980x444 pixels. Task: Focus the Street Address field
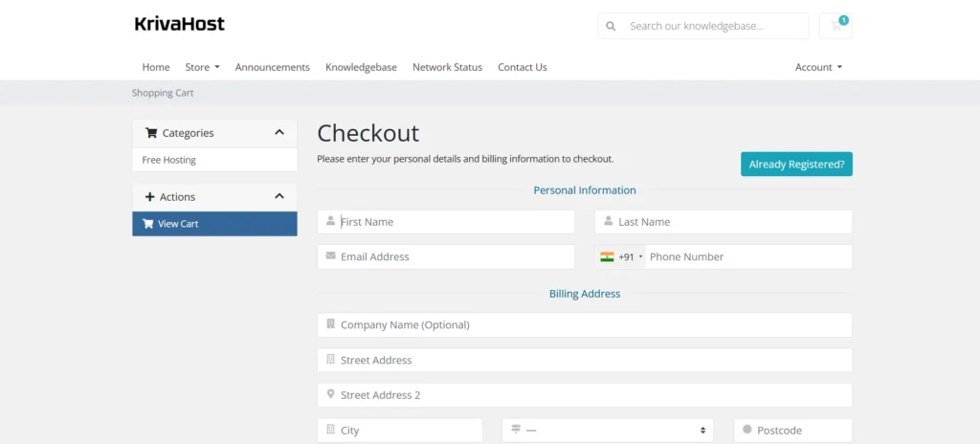[x=585, y=360]
